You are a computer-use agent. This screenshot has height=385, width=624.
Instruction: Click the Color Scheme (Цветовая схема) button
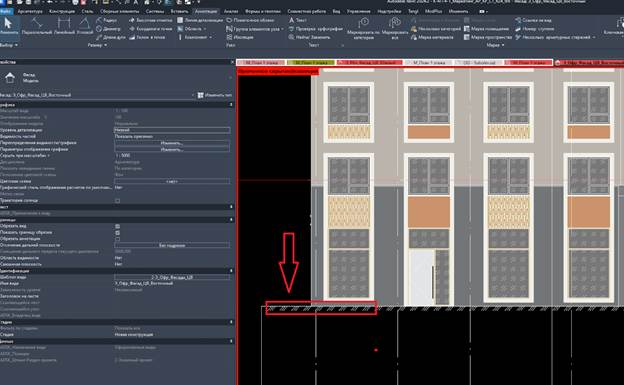(x=172, y=182)
